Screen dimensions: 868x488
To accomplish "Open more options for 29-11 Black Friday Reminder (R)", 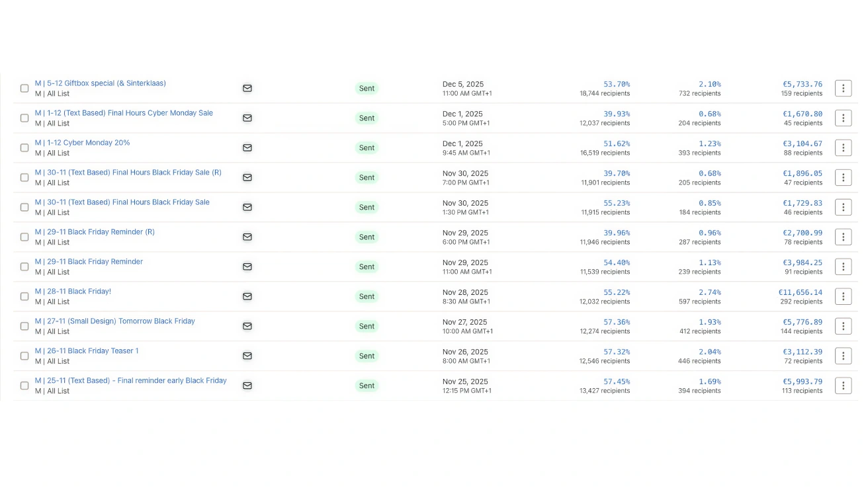I will point(843,237).
